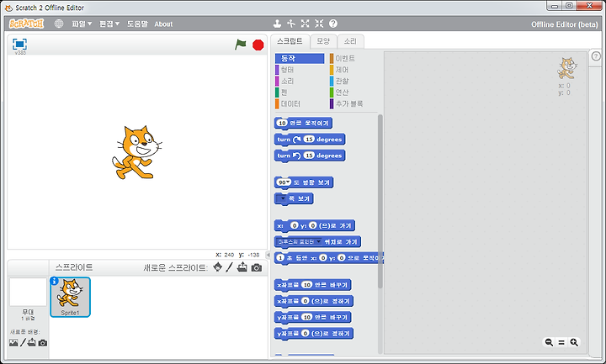
Task: Collapse the stage with the small arrow divider
Action: click(x=268, y=255)
